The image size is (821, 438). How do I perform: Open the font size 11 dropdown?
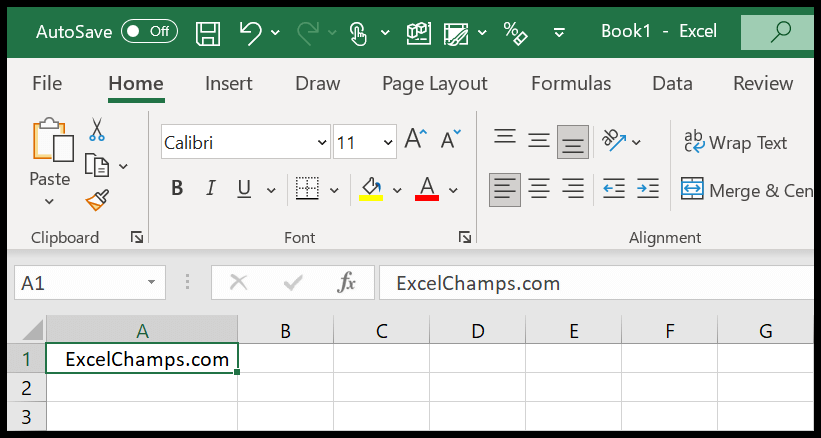click(388, 142)
